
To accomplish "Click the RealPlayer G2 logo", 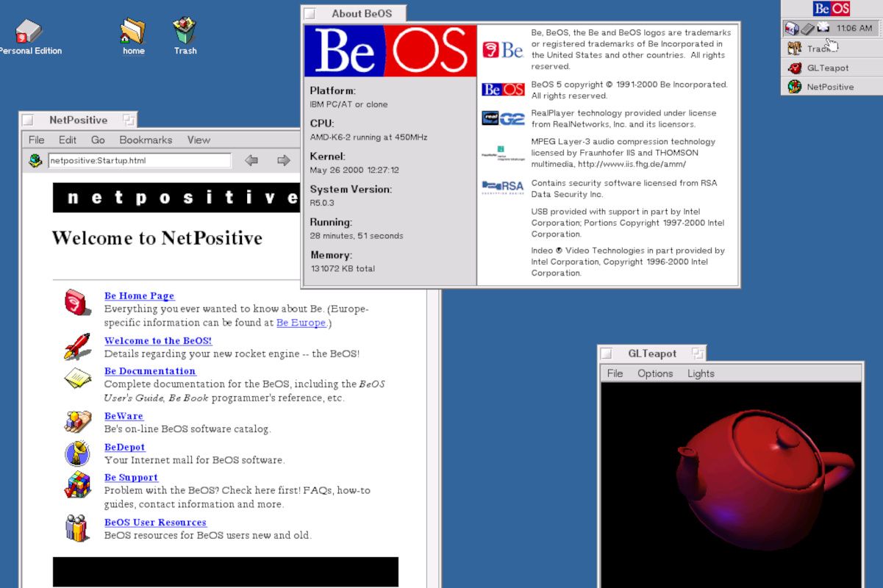I will coord(503,118).
